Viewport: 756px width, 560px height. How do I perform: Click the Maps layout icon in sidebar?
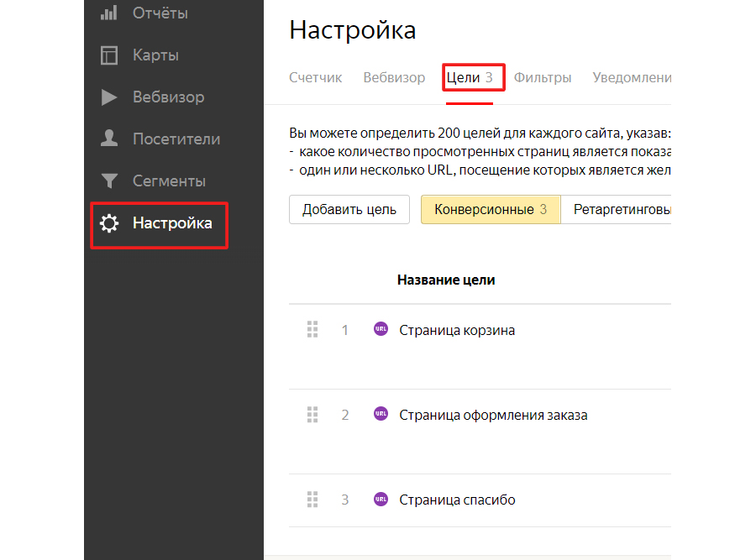[109, 55]
